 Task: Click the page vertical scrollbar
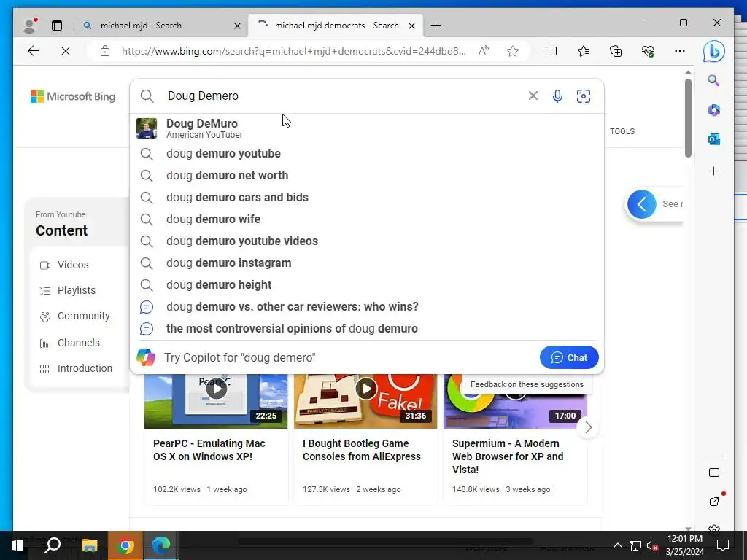[x=688, y=118]
